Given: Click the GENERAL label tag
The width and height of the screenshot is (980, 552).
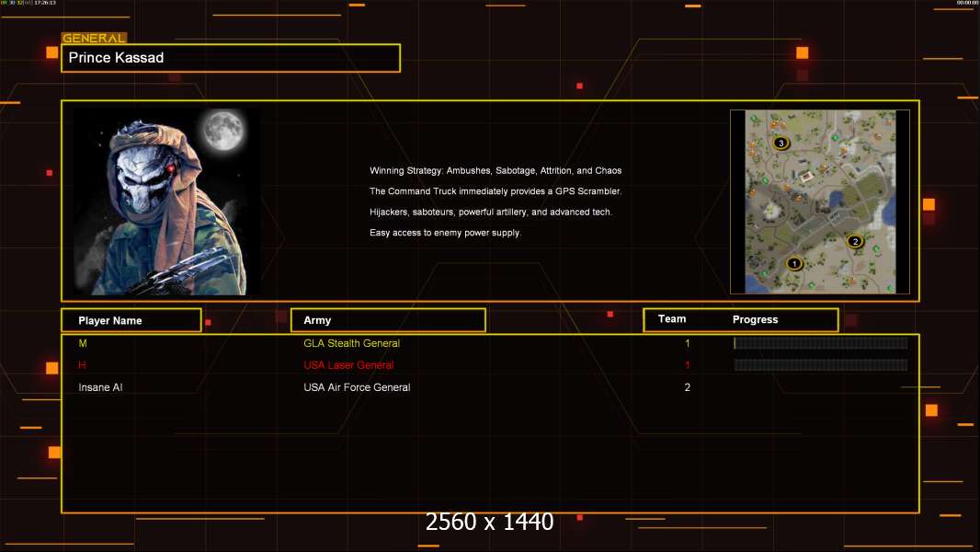Looking at the screenshot, I should pos(94,38).
